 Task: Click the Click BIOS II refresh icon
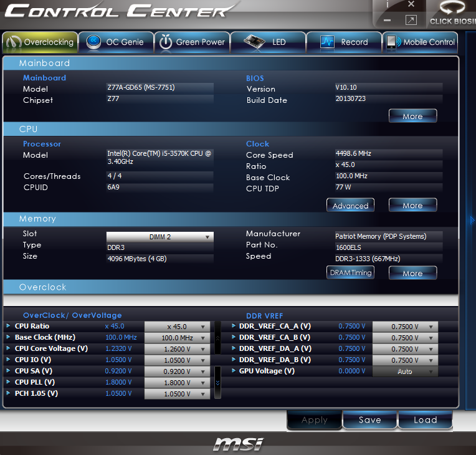[452, 7]
